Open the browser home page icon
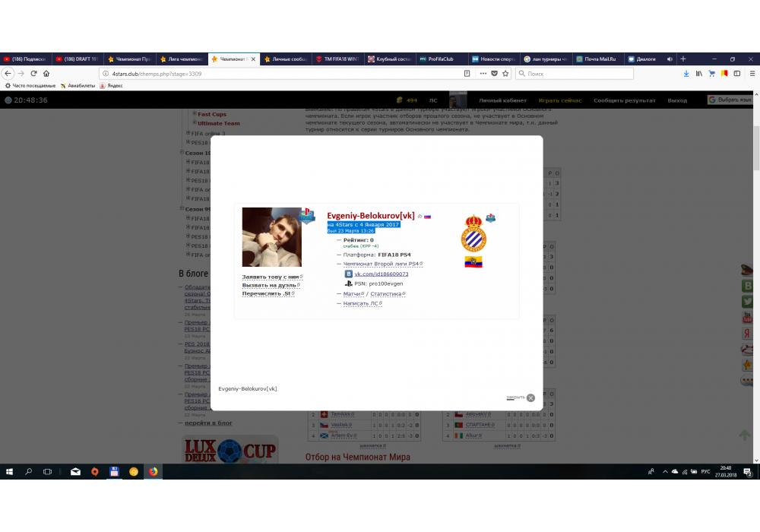This screenshot has height=532, width=760. coord(46,74)
